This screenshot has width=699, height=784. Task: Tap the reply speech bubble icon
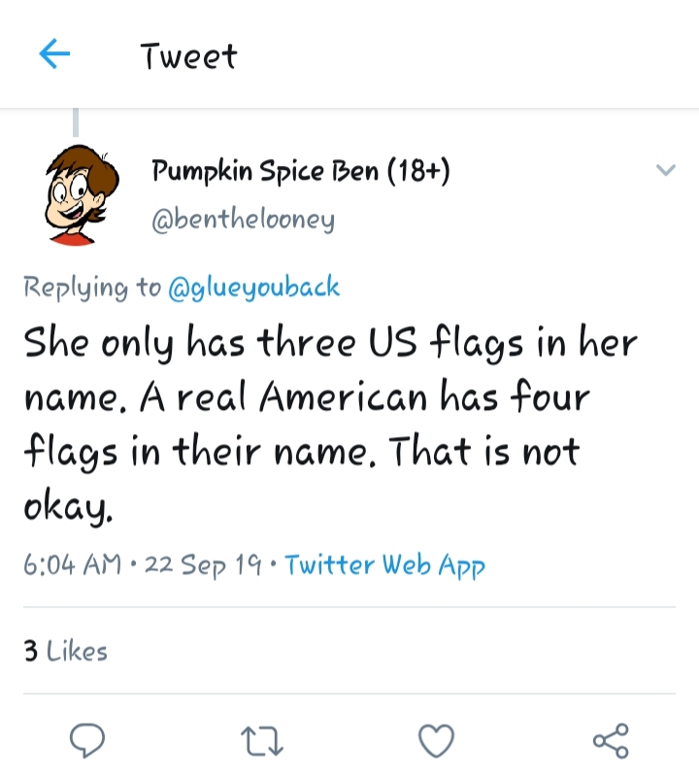(x=87, y=740)
